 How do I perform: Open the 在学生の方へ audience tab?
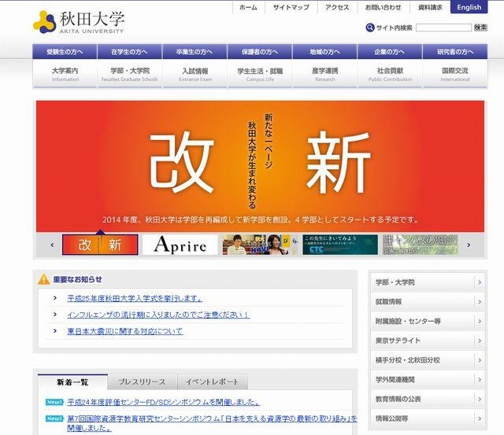[129, 52]
